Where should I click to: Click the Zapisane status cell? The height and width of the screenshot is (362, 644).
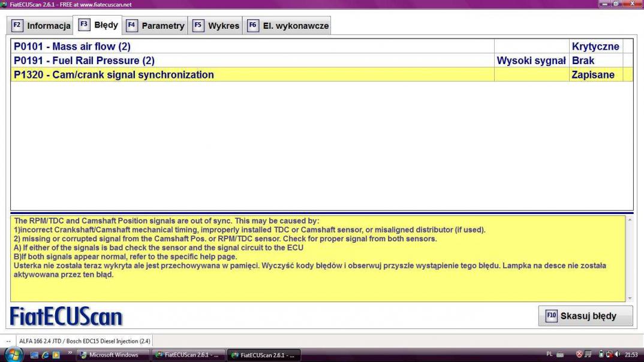pyautogui.click(x=595, y=75)
